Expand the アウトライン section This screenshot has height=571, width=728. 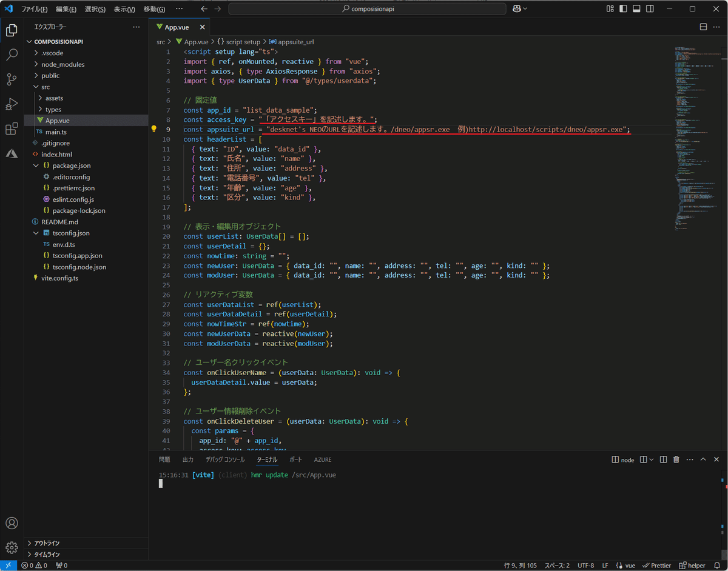45,543
